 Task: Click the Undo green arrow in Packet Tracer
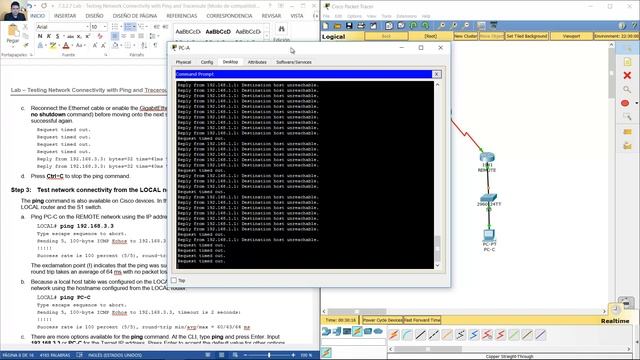coord(413,26)
